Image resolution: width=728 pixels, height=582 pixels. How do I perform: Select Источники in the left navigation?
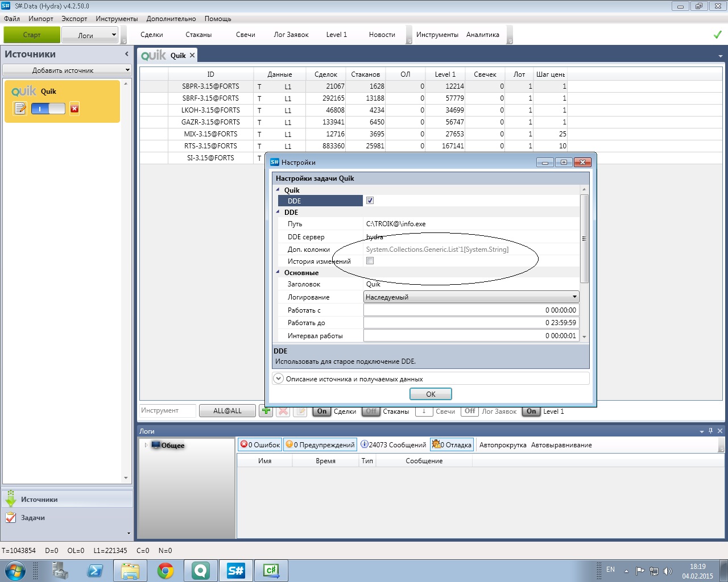(67, 499)
